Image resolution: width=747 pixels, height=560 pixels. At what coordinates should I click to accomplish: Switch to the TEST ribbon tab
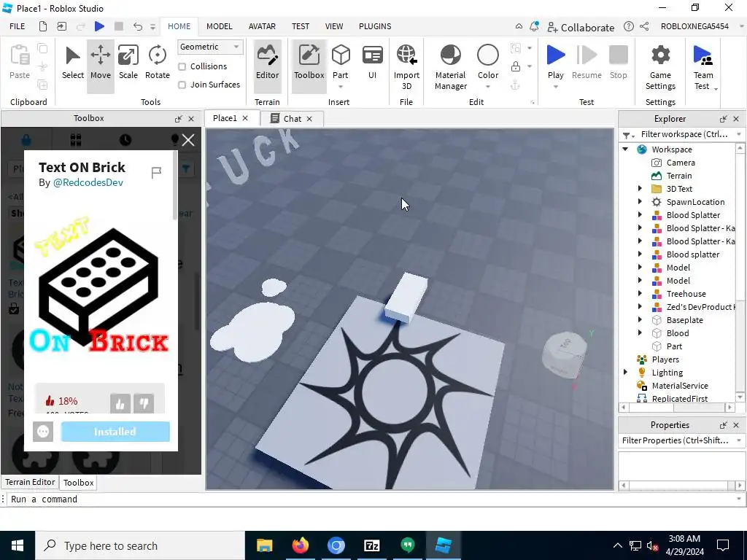300,26
